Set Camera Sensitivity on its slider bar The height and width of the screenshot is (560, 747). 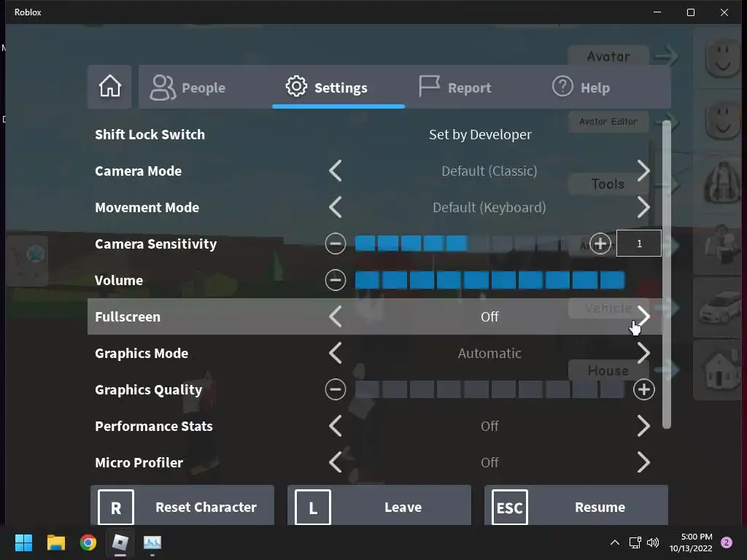(469, 244)
